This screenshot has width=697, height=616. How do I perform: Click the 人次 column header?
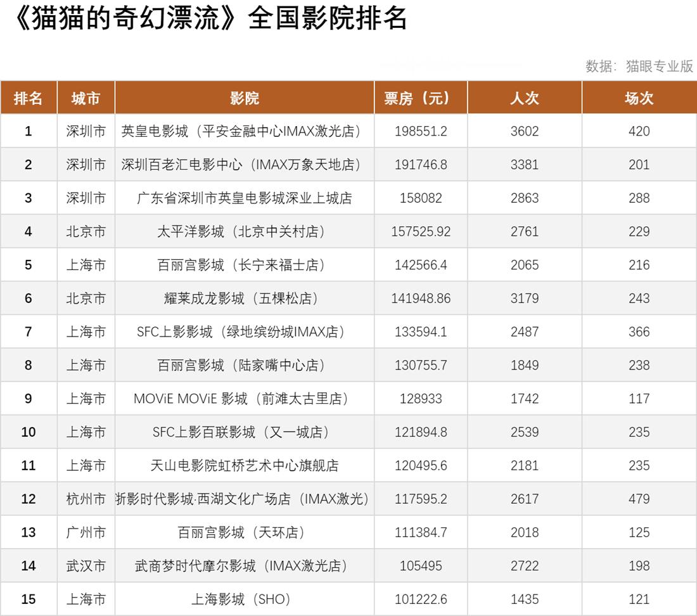click(x=525, y=98)
